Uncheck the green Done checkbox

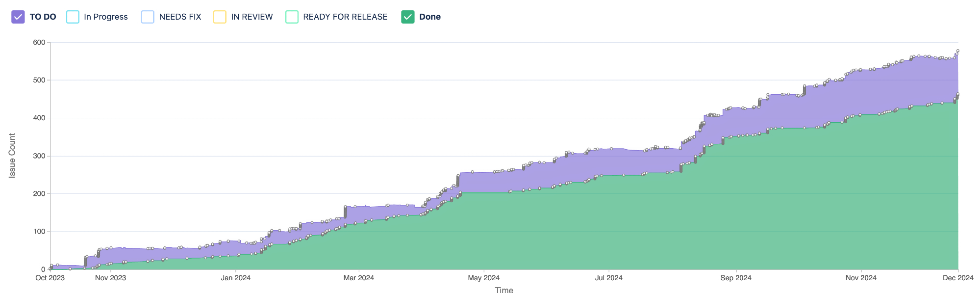(x=407, y=17)
